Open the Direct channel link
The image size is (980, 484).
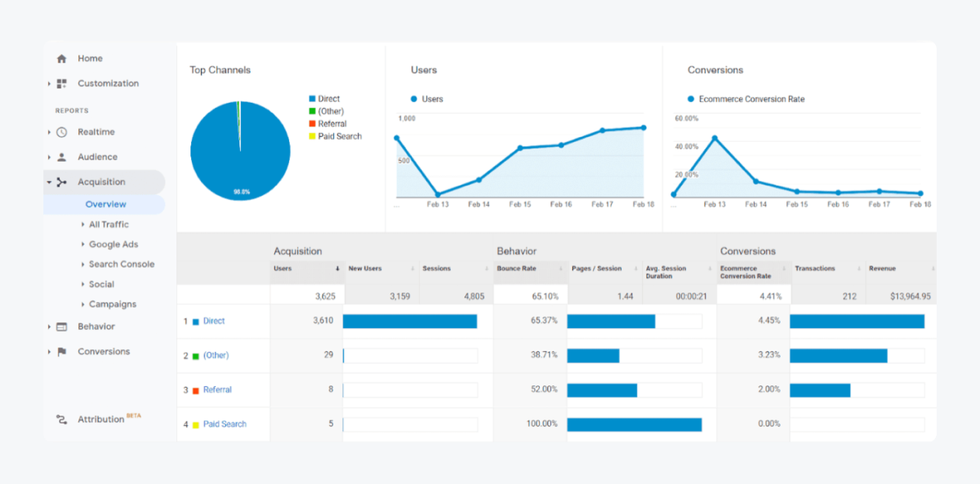213,321
